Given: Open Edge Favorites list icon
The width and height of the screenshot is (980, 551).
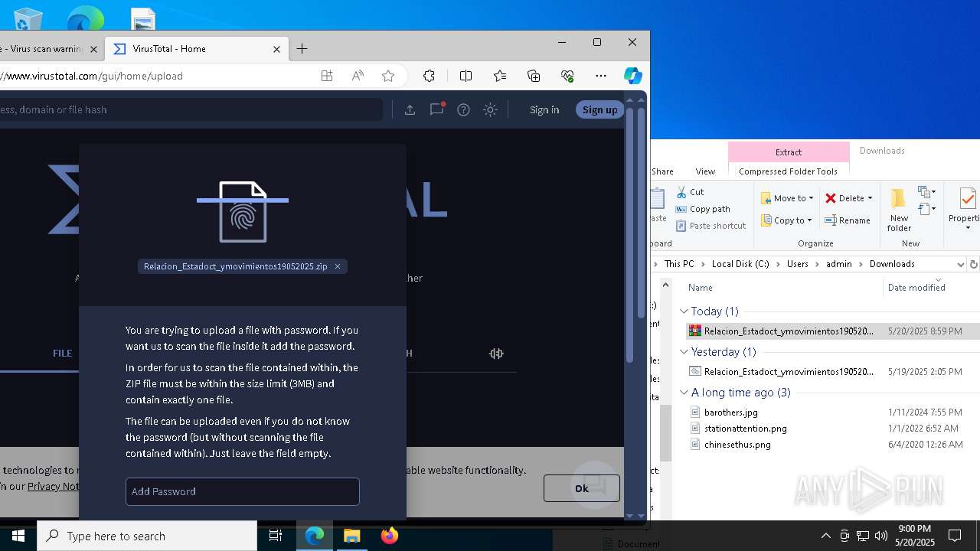Looking at the screenshot, I should coord(500,76).
